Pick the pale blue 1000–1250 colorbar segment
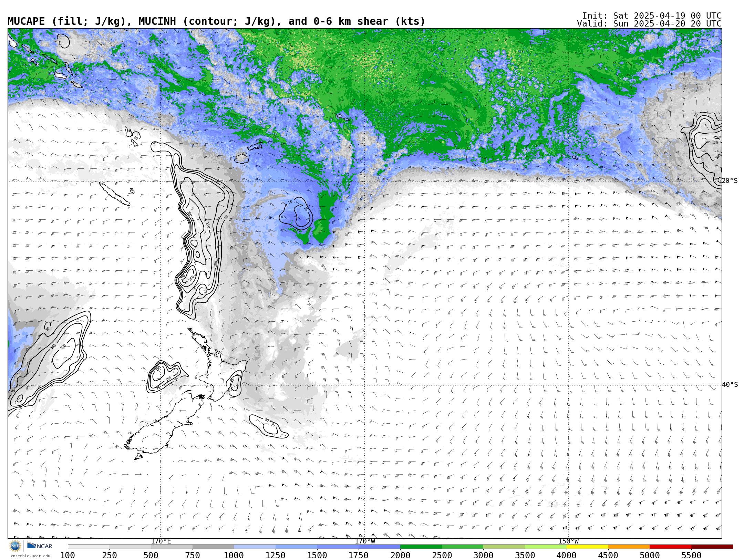Viewport: 744px width, 560px height. (x=255, y=547)
